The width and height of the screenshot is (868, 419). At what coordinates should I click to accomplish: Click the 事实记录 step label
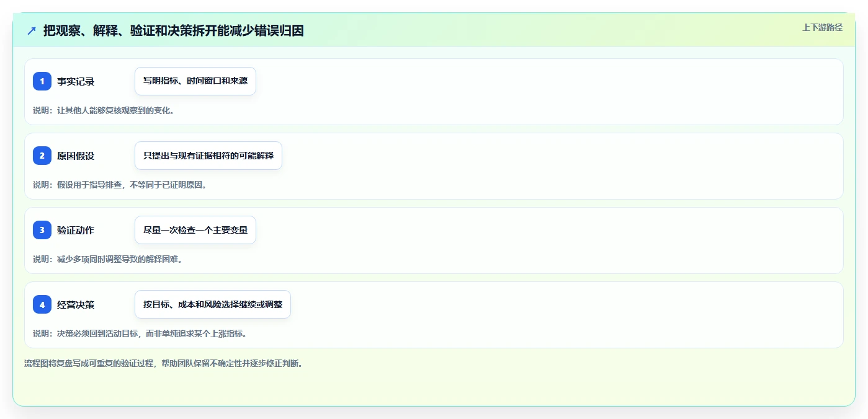pos(76,81)
